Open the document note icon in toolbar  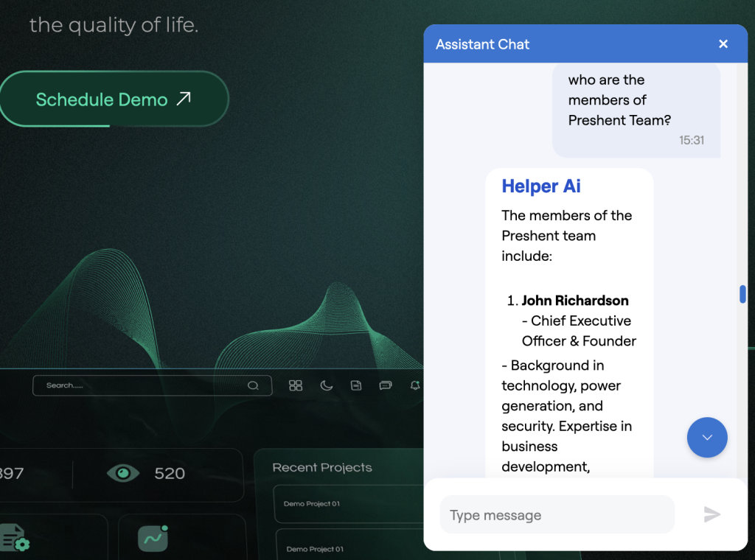(356, 385)
